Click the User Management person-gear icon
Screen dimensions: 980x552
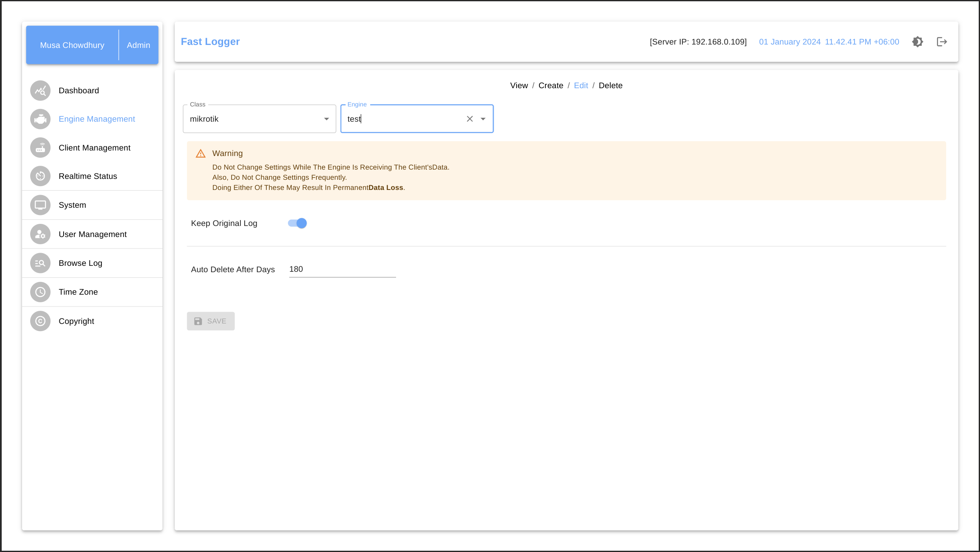coord(40,234)
